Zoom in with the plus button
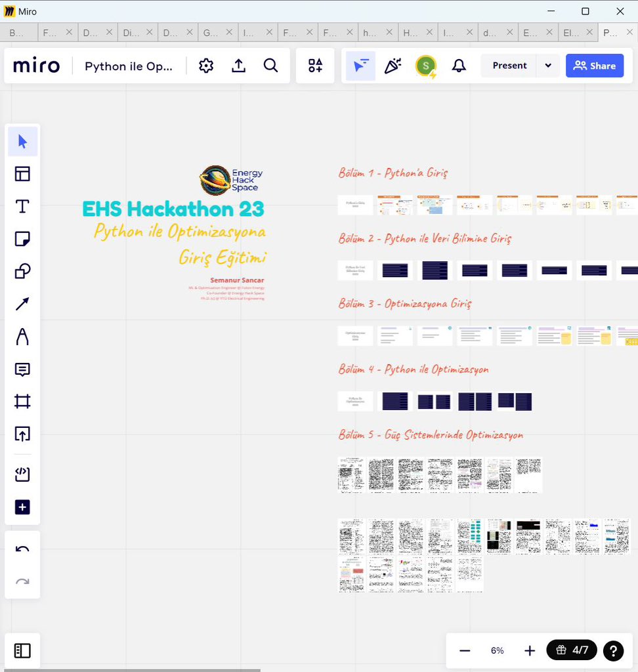The width and height of the screenshot is (638, 672). click(x=530, y=650)
